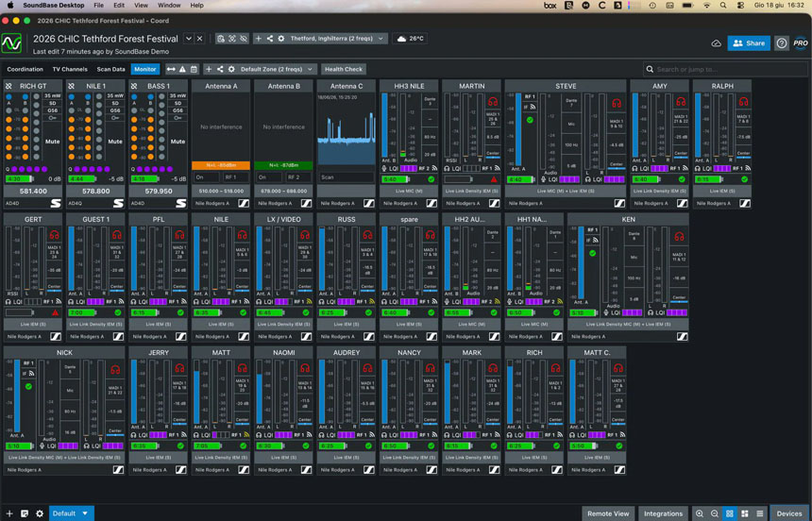The image size is (812, 521).
Task: Toggle the On field of Antenna B
Action: point(269,177)
